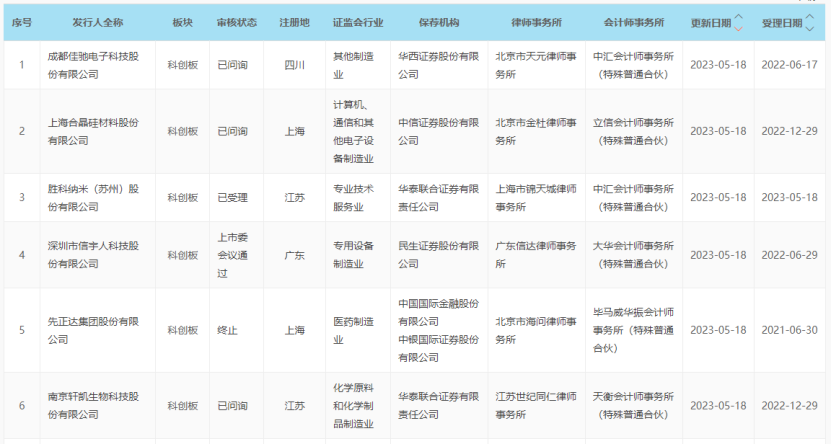Screen dimensions: 831x445
Task: Select 中银国际证券股份有限公司 sponsor text
Action: tap(439, 349)
